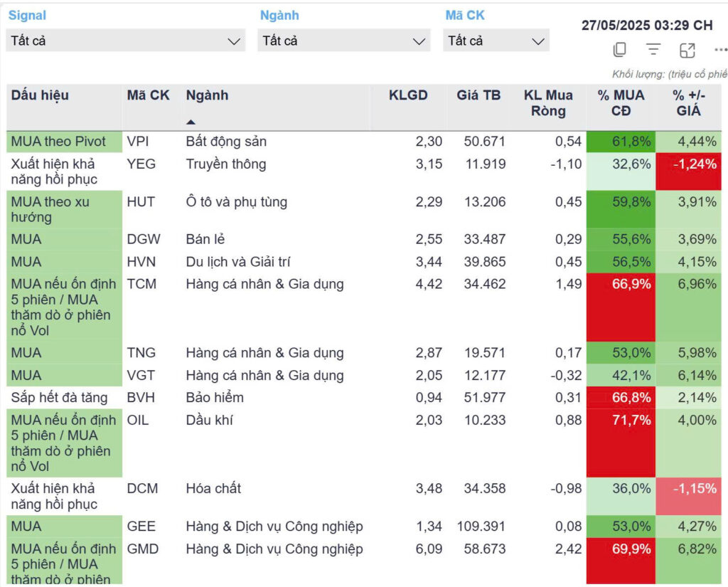The image size is (728, 587).
Task: Click the GMD ticker cell
Action: (x=143, y=549)
